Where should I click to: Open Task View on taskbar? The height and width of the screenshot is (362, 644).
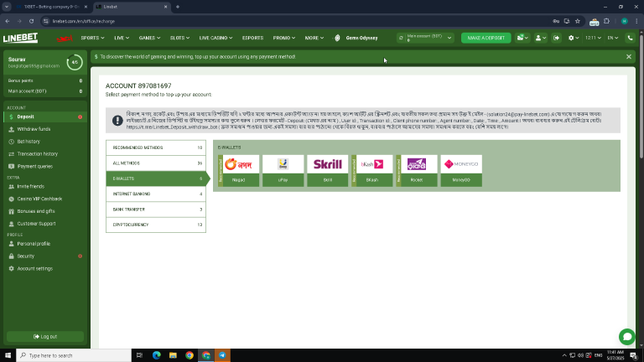coord(139,355)
